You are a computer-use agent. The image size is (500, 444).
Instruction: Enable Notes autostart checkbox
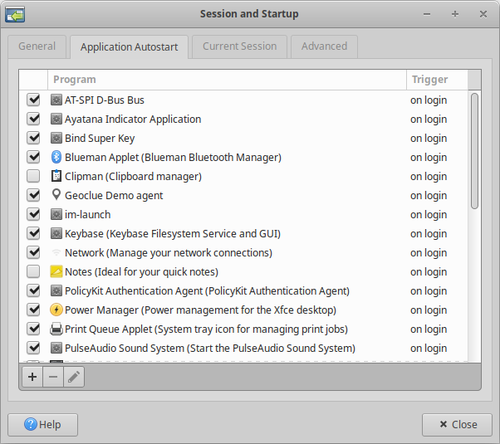click(x=33, y=272)
